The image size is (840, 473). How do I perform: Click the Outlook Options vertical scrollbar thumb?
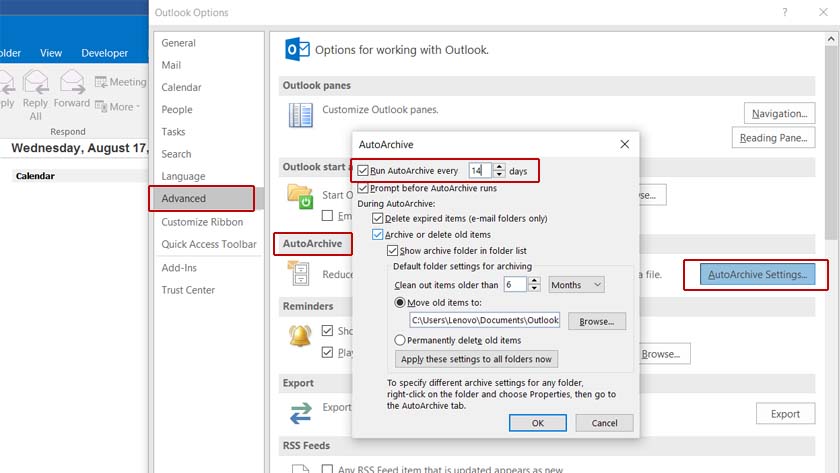pos(830,144)
